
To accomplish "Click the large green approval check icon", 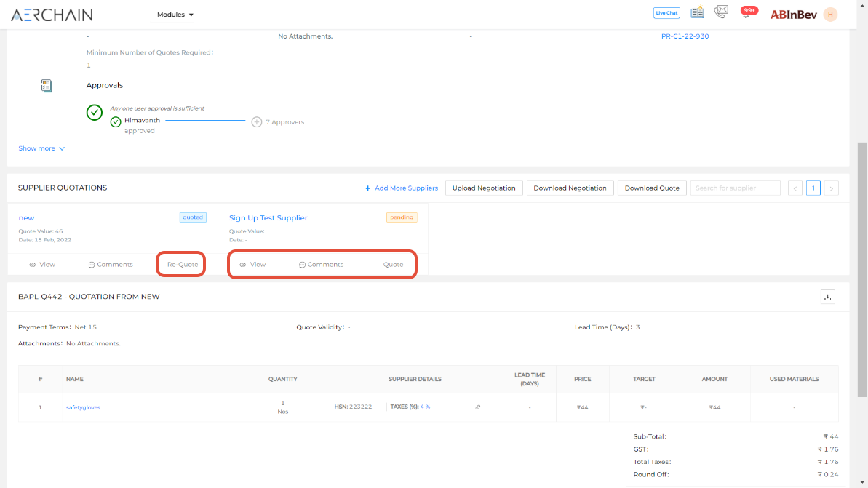I will tap(95, 112).
